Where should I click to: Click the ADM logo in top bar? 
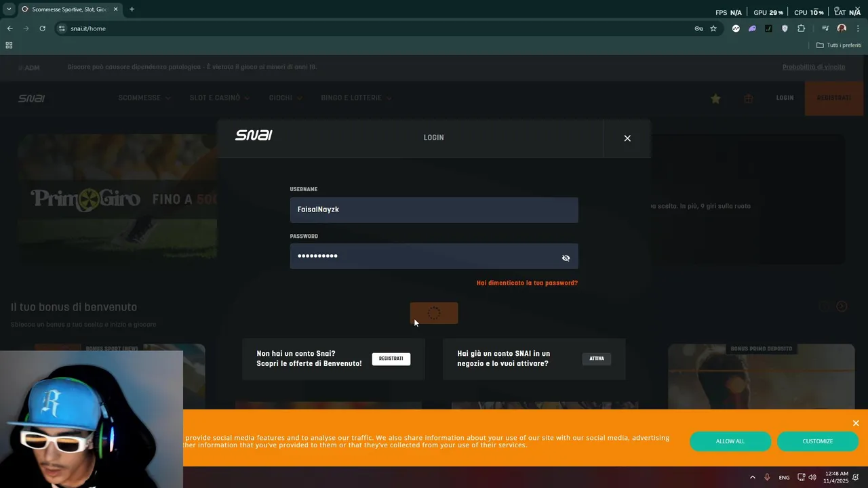coord(30,68)
